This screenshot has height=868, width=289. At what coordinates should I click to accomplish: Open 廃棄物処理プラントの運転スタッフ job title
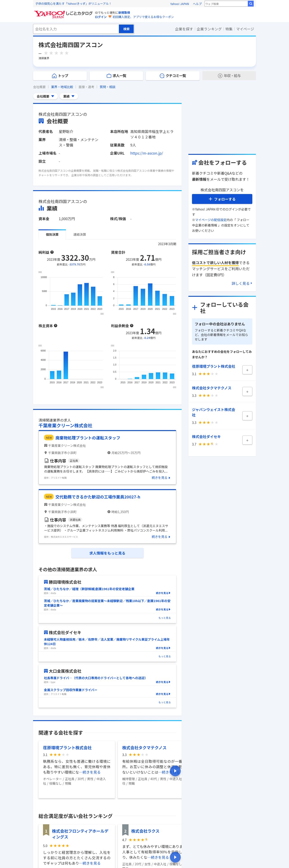pos(88,438)
